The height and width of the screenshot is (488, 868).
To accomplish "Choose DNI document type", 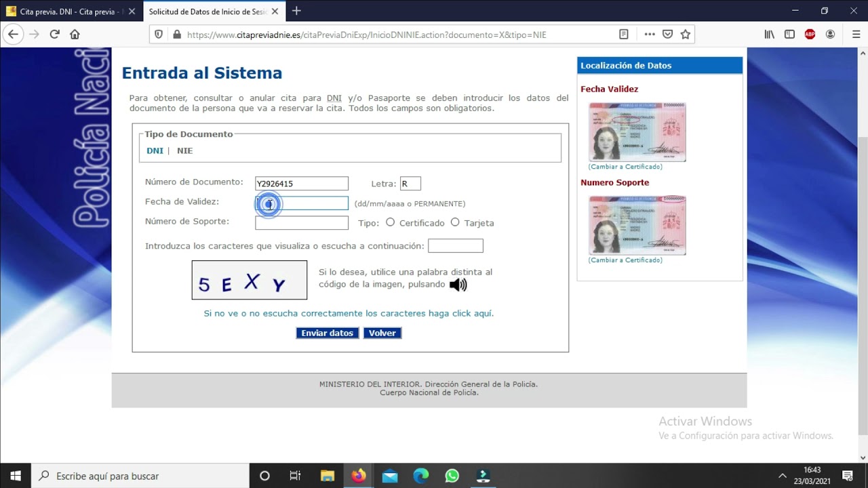I will pyautogui.click(x=155, y=150).
